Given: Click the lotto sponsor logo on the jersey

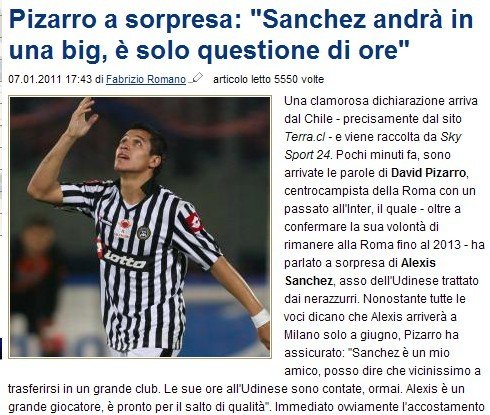Looking at the screenshot, I should tap(125, 259).
